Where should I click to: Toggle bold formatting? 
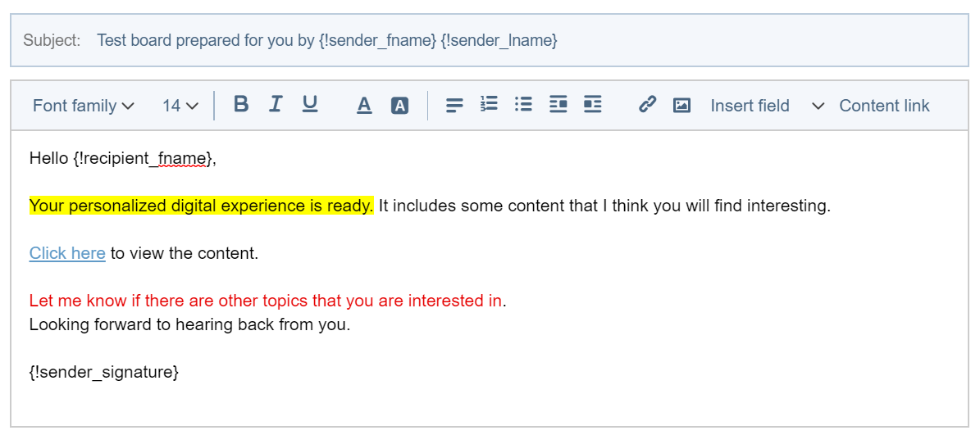241,105
